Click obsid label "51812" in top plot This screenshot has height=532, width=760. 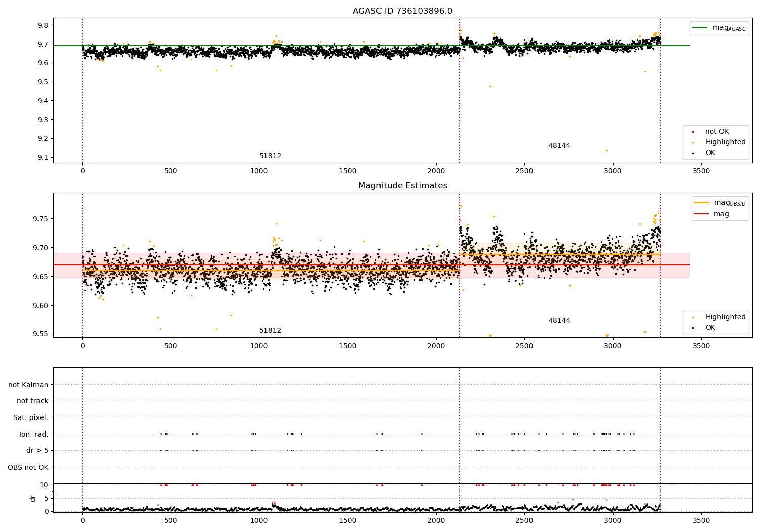click(270, 156)
